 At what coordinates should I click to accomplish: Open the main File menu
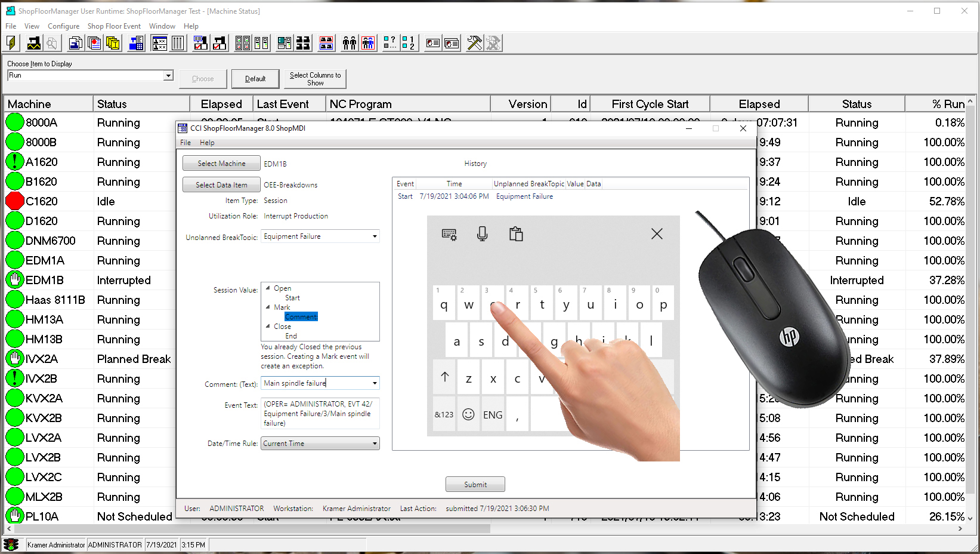coord(11,26)
